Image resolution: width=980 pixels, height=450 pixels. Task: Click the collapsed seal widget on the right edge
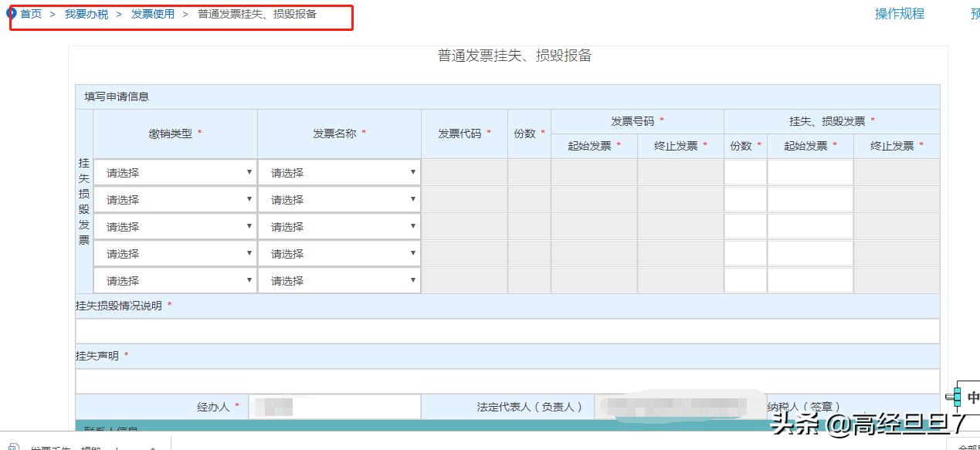click(959, 398)
